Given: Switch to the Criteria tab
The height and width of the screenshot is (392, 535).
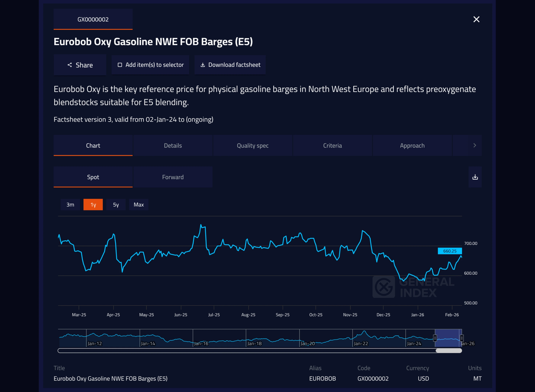Looking at the screenshot, I should (x=332, y=146).
